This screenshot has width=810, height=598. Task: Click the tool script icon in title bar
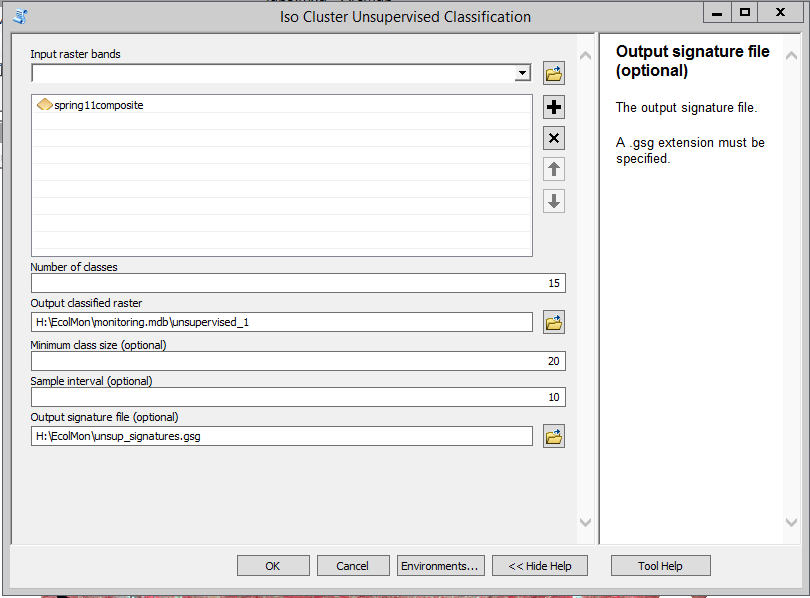[20, 17]
